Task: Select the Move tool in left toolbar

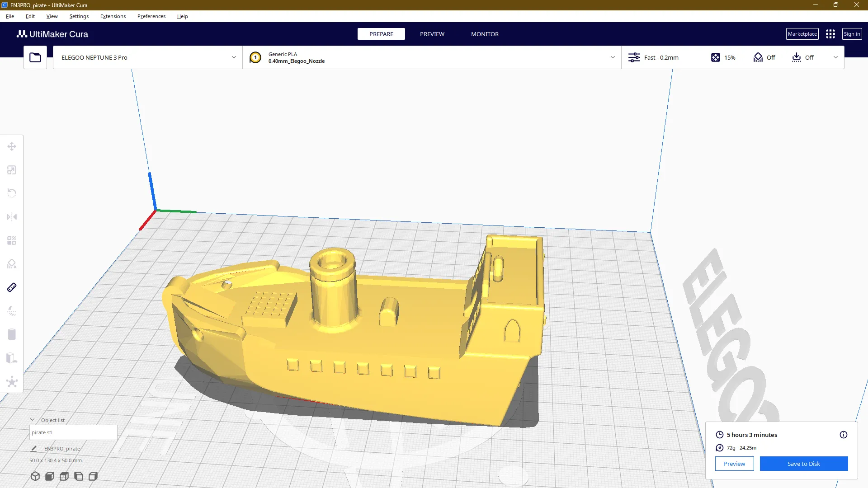Action: (x=12, y=146)
